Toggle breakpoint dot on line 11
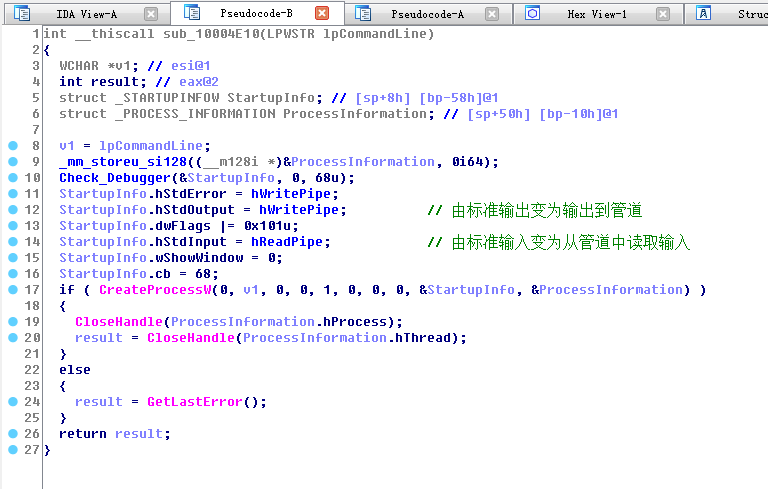This screenshot has height=489, width=768. pos(13,194)
